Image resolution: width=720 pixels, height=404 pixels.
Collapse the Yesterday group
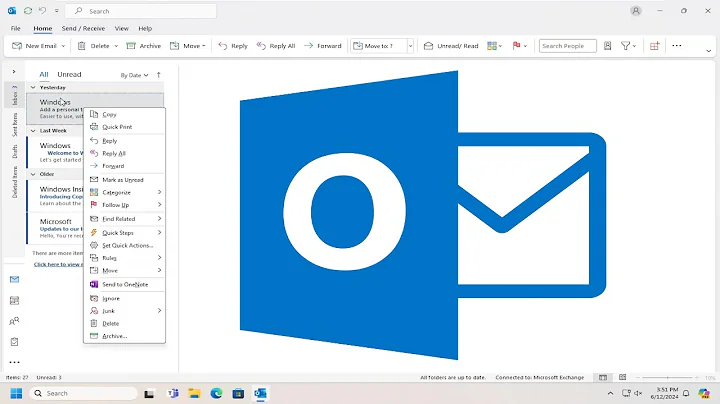click(33, 87)
